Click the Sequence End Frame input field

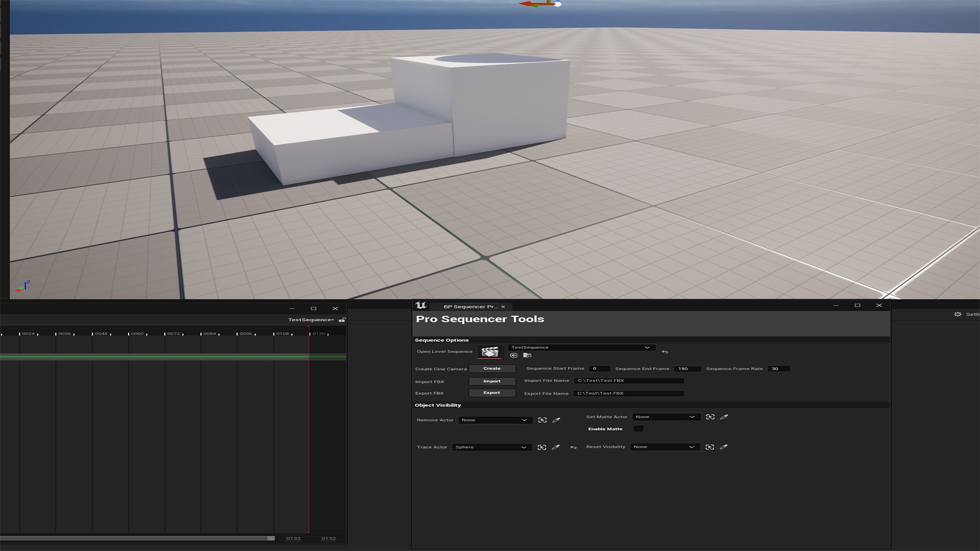[686, 369]
